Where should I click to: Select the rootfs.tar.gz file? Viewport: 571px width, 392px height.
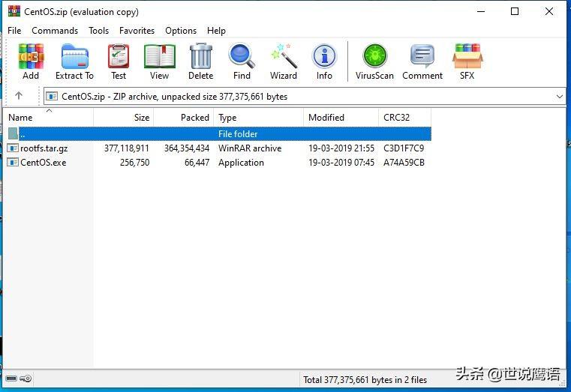(x=45, y=148)
